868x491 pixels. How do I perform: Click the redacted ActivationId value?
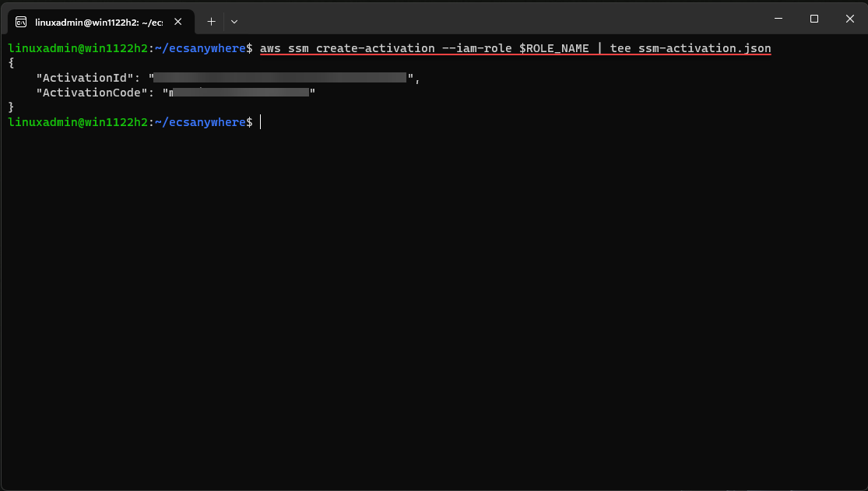(x=280, y=78)
